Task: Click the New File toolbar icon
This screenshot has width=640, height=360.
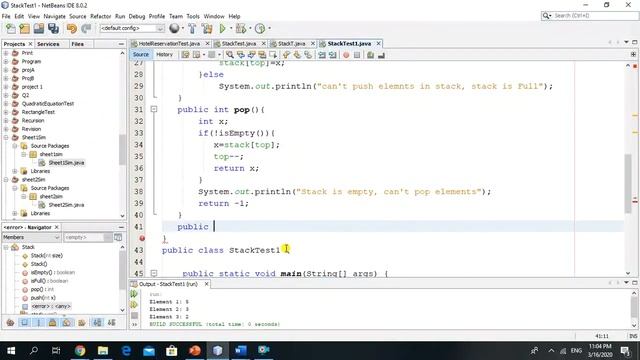Action: [11, 28]
